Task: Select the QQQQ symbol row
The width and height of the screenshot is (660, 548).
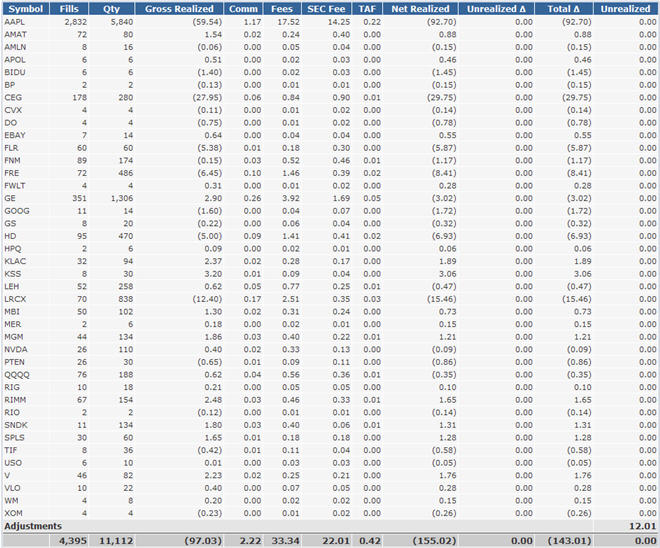Action: 330,375
